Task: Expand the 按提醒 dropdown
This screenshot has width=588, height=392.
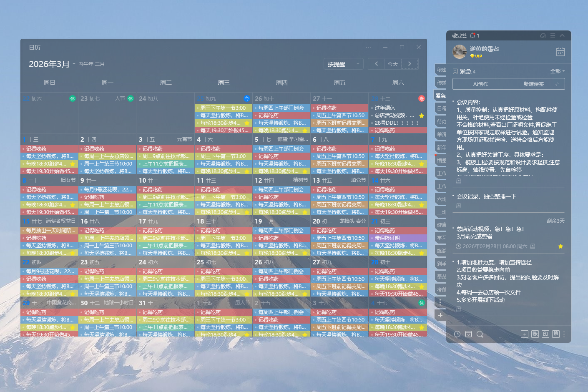Action: [343, 63]
